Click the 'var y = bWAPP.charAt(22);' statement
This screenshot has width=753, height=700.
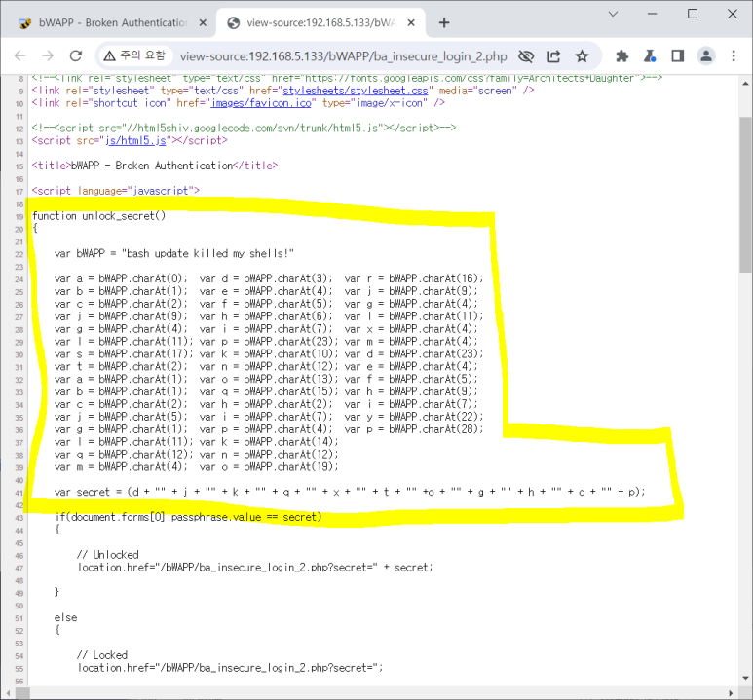414,417
